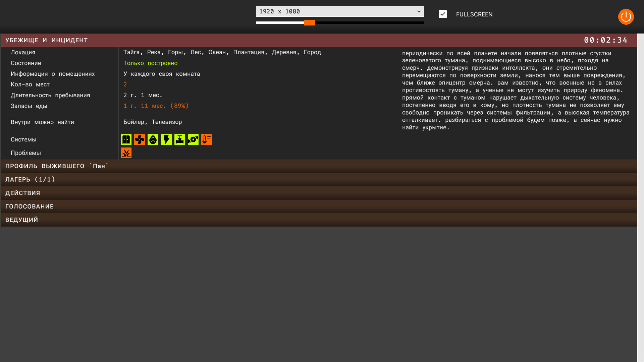Select the orange plant problem icon
The image size is (644, 362).
pyautogui.click(x=126, y=153)
